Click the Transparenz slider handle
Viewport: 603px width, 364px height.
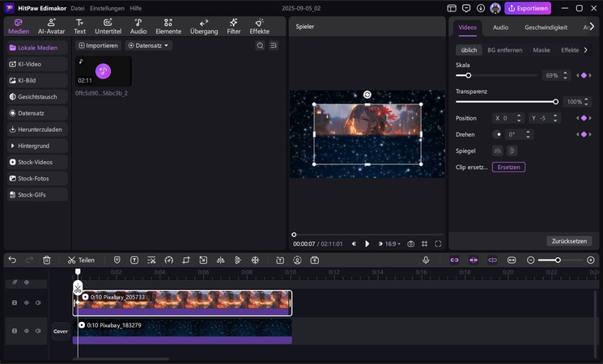[x=556, y=101]
